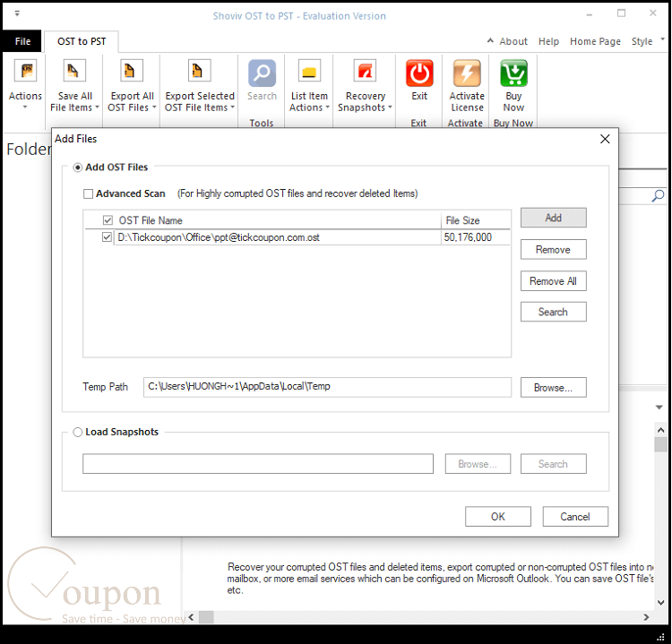This screenshot has width=672, height=644.
Task: Select the D:\Tickcoupon\Office\ppt@tickcoupon.com.ost row
Action: [297, 237]
